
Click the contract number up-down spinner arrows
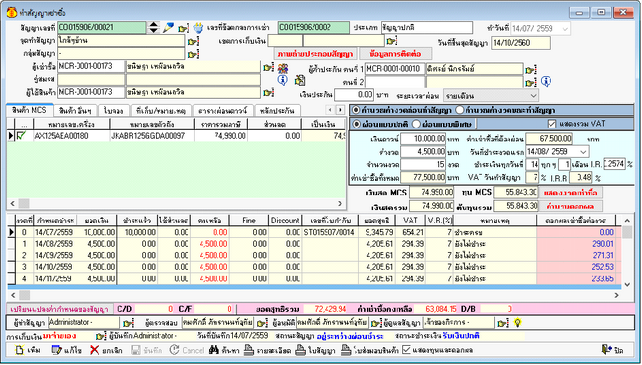tap(154, 27)
